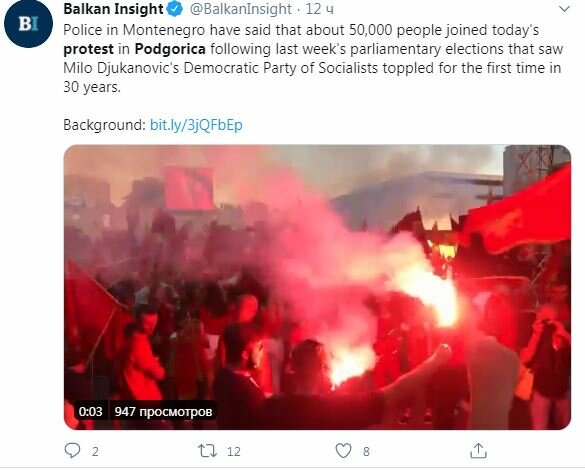Open the @BalkanInsight handle

tap(241, 9)
